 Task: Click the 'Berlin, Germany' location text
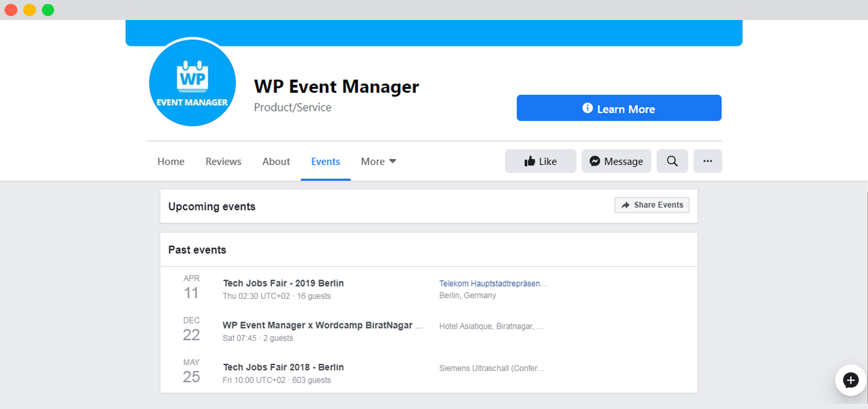(x=467, y=296)
